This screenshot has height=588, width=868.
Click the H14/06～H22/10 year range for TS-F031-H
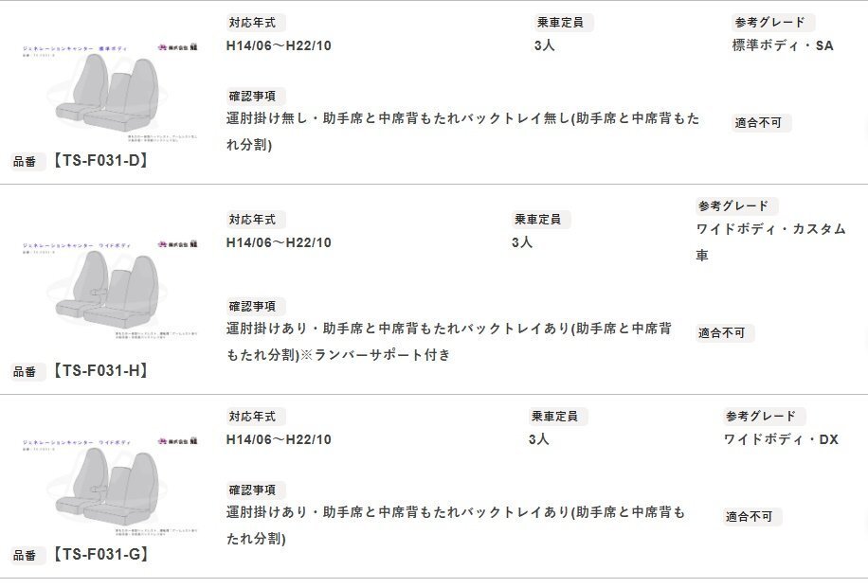[279, 242]
